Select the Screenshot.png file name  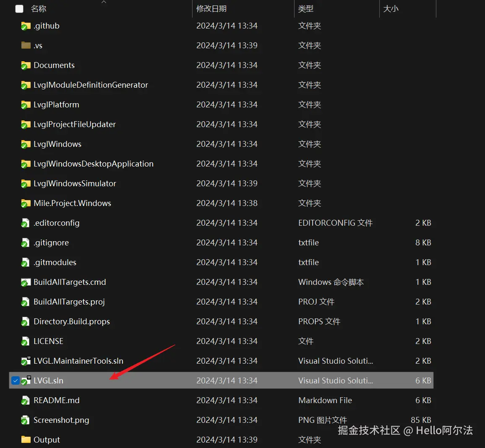[x=61, y=420]
